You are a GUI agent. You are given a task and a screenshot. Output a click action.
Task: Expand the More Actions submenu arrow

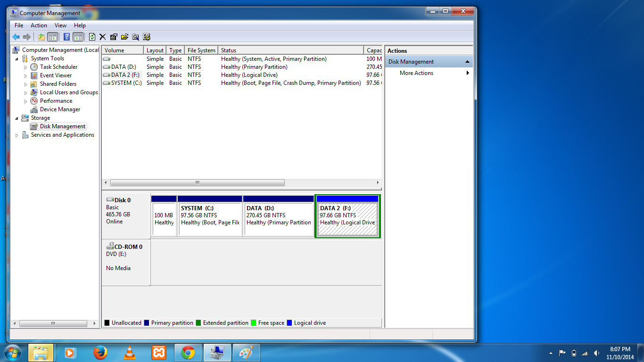click(x=467, y=73)
